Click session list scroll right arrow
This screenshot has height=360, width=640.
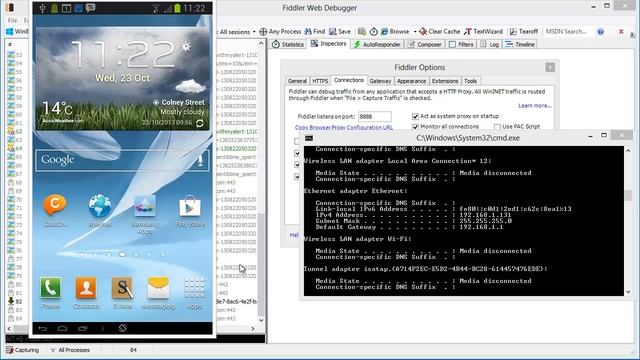click(x=253, y=329)
